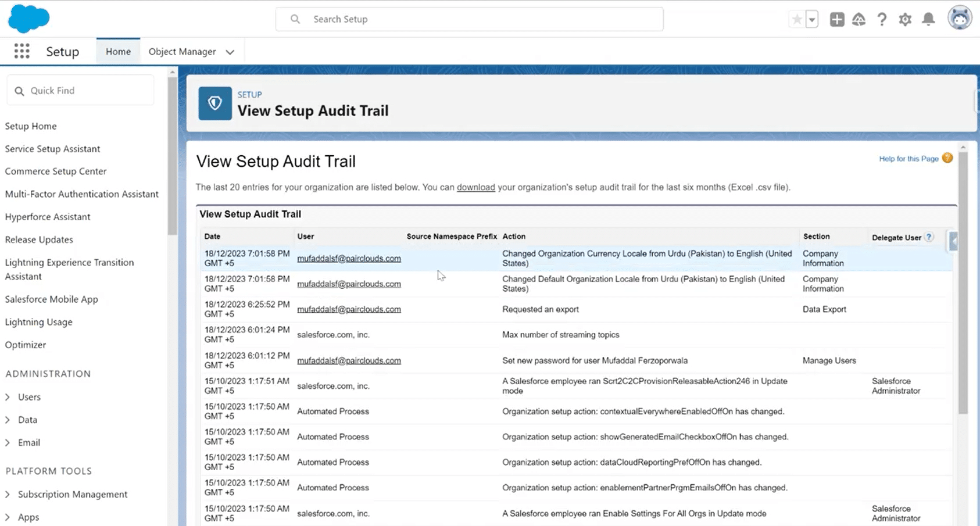Viewport: 980px width, 526px height.
Task: Open Setup Home in sidebar
Action: click(31, 126)
